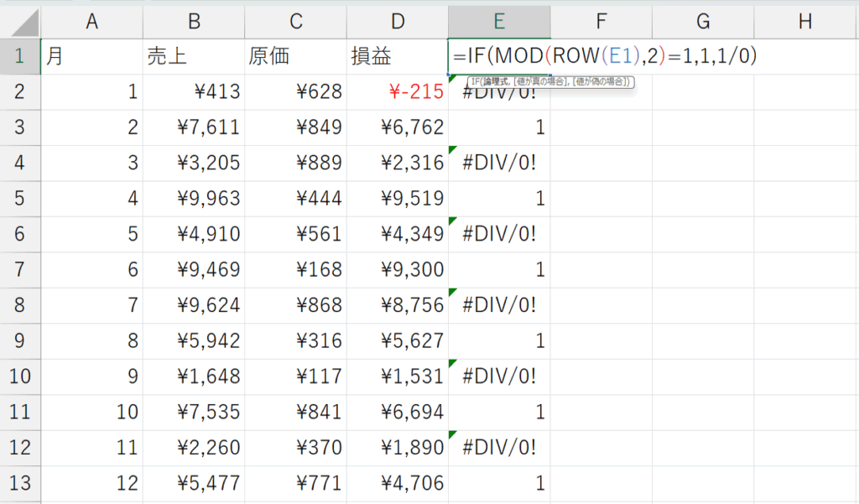Select the 売上 header cell
The height and width of the screenshot is (504, 859).
coord(194,56)
